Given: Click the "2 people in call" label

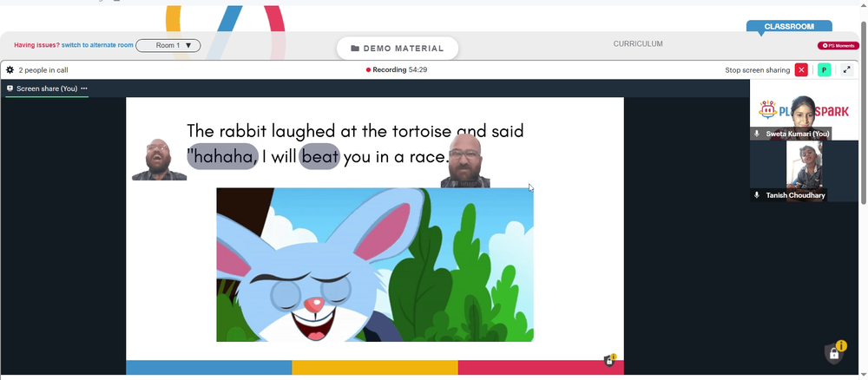Looking at the screenshot, I should (43, 70).
